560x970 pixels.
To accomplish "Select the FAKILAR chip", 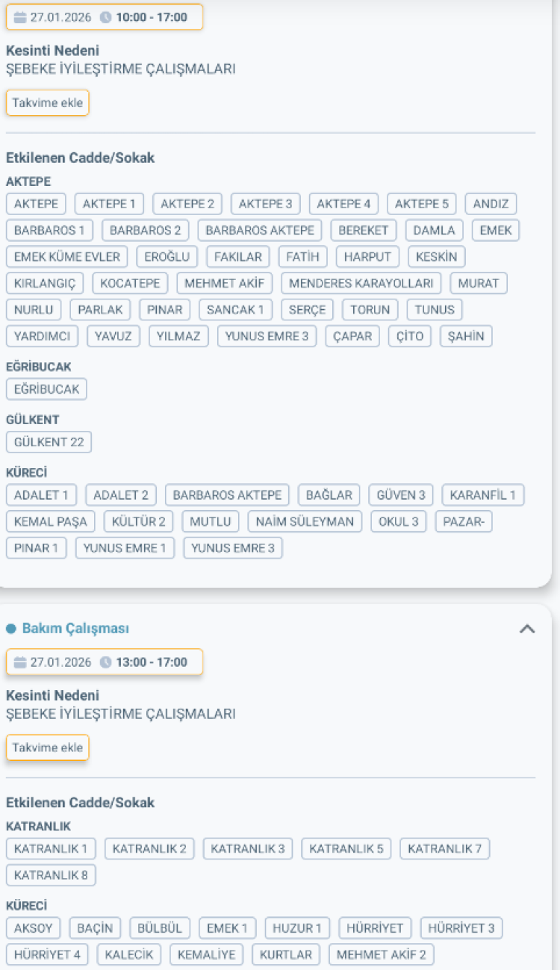I will click(x=238, y=257).
